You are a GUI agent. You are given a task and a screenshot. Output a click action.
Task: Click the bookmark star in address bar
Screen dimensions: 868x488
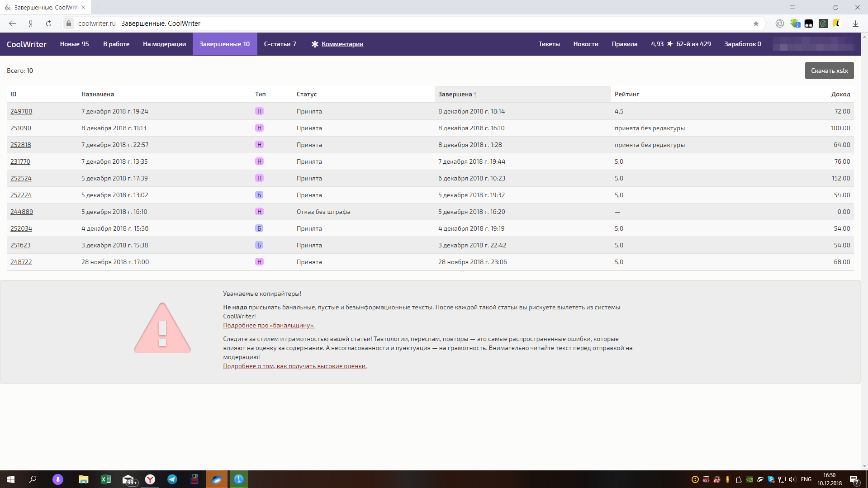756,24
